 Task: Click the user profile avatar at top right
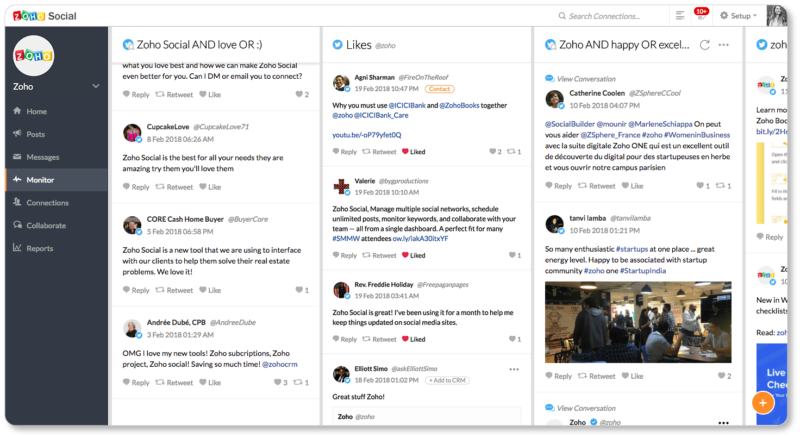(776, 15)
